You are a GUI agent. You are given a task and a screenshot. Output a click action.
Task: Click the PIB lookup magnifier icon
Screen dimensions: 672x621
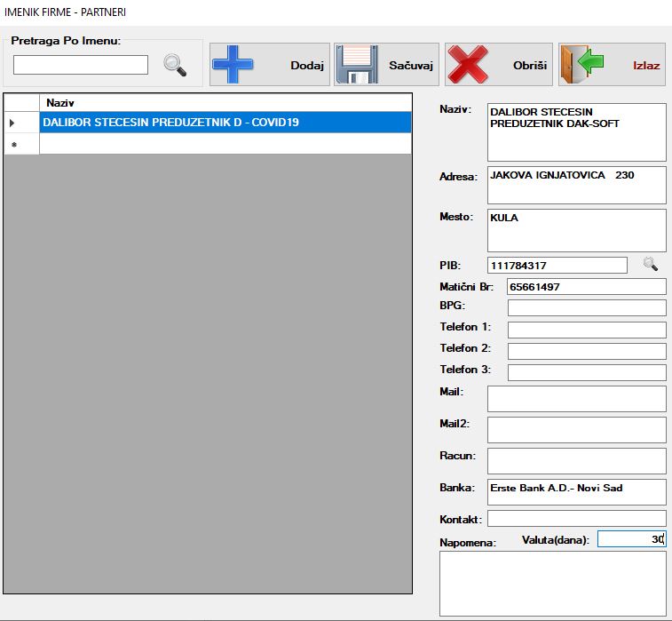[x=651, y=264]
